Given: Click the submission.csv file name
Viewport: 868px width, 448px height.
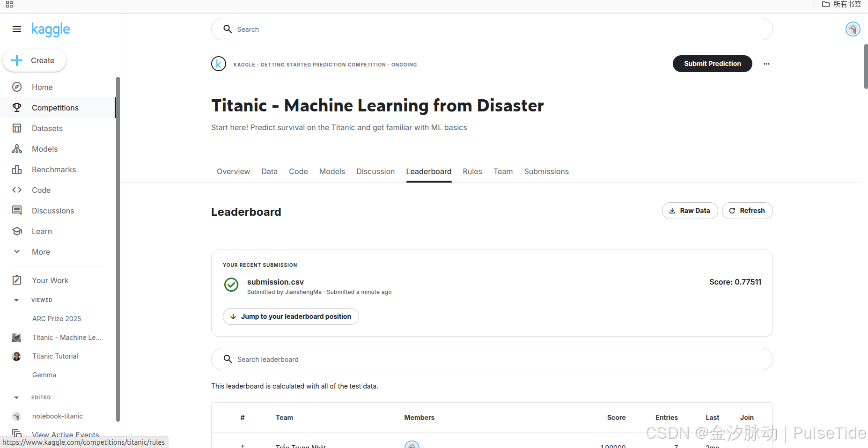Looking at the screenshot, I should pos(275,282).
